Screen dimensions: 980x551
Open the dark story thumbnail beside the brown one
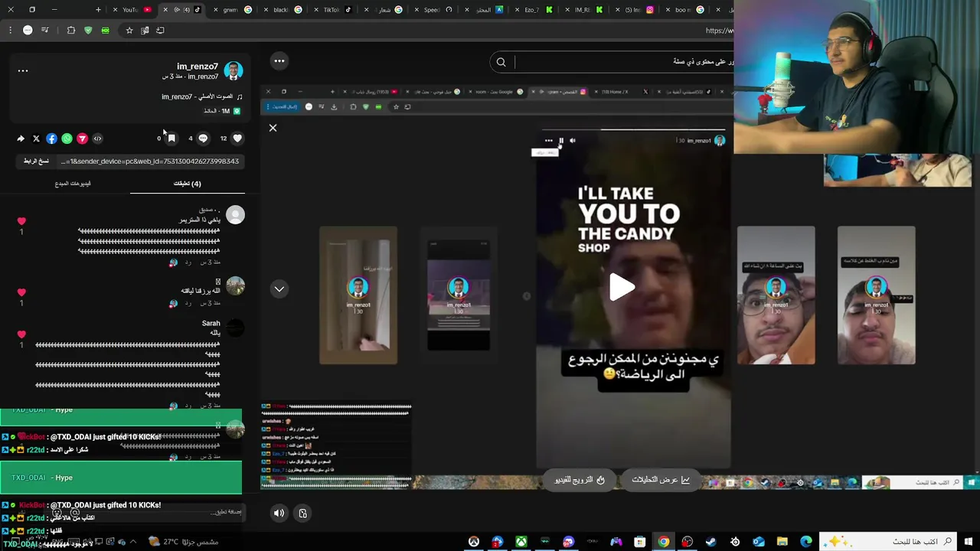(x=458, y=295)
